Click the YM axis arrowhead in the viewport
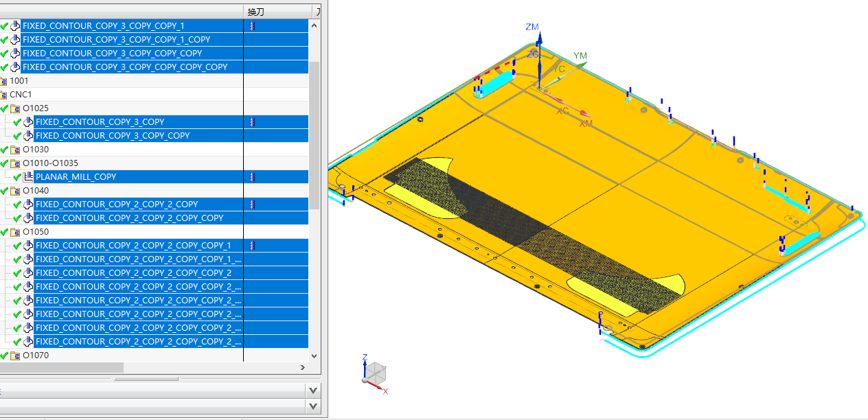 click(x=583, y=65)
